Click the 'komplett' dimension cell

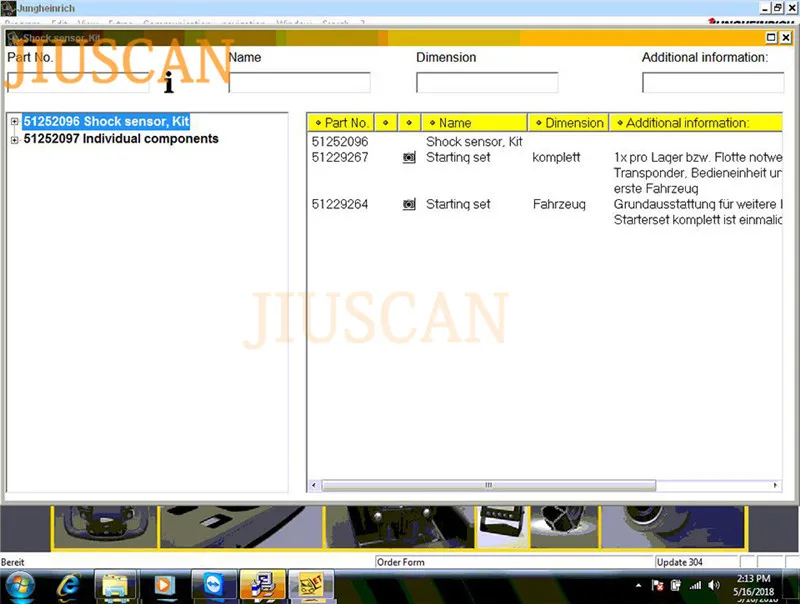click(556, 158)
